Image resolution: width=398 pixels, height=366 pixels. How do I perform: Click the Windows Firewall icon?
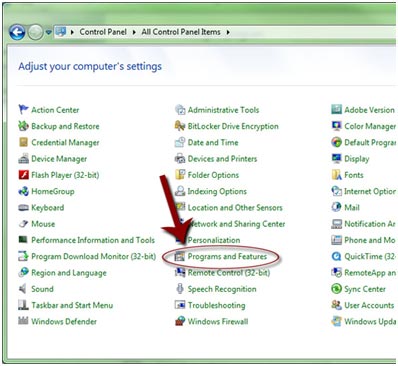[x=180, y=321]
